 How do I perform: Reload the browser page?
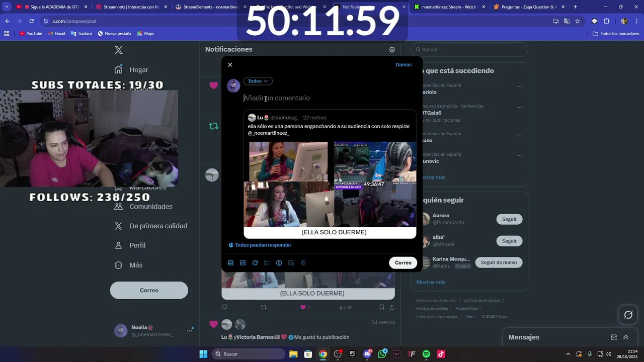coord(31,21)
